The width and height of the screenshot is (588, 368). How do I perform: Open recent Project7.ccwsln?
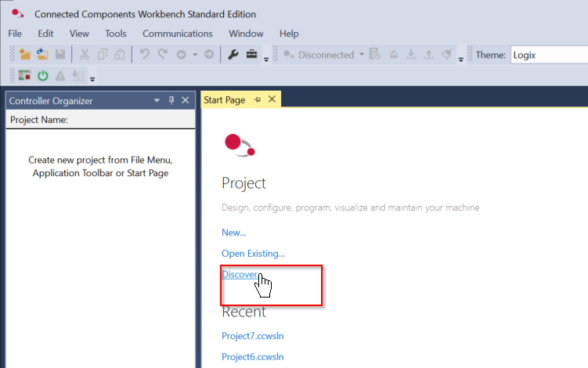252,336
